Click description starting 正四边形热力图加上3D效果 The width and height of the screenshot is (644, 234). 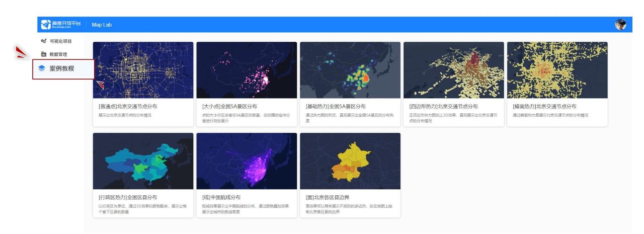coord(453,118)
